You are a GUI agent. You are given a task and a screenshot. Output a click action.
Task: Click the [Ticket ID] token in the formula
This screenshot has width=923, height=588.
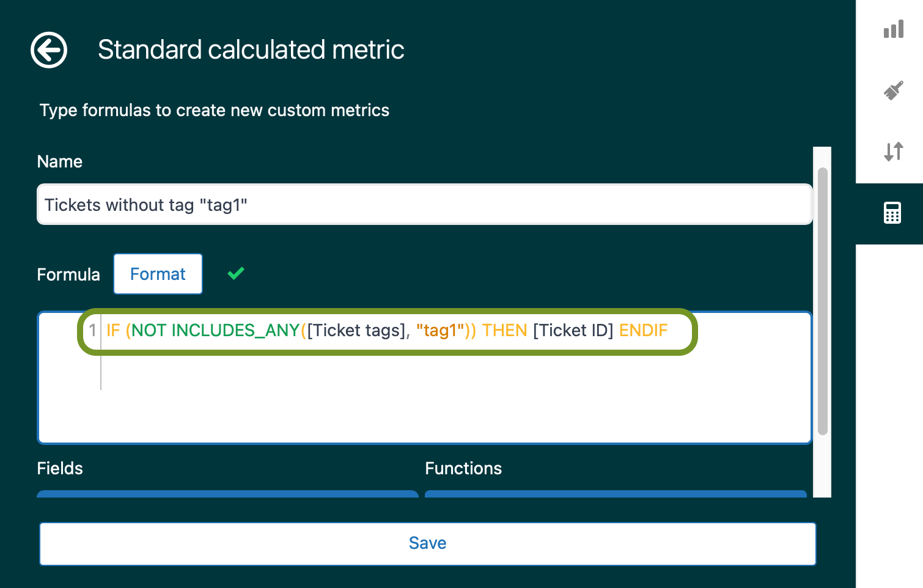click(573, 330)
